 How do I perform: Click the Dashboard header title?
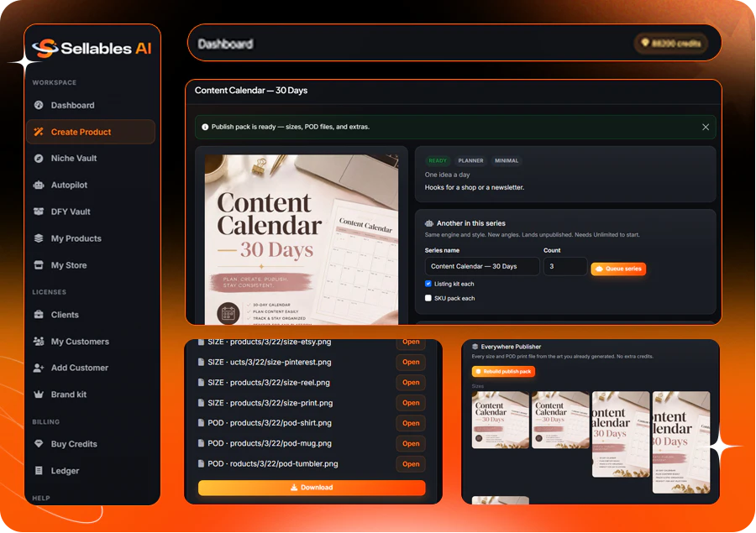226,44
